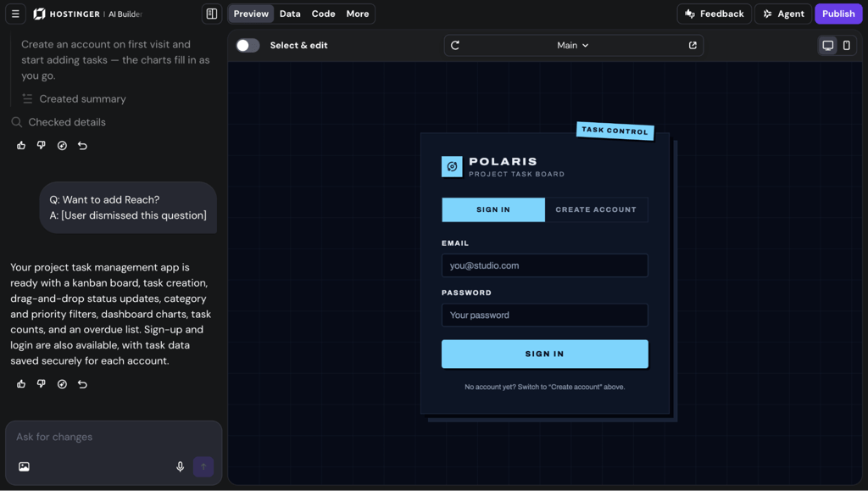The height and width of the screenshot is (491, 868).
Task: Click the Polaris logo icon
Action: pyautogui.click(x=452, y=166)
